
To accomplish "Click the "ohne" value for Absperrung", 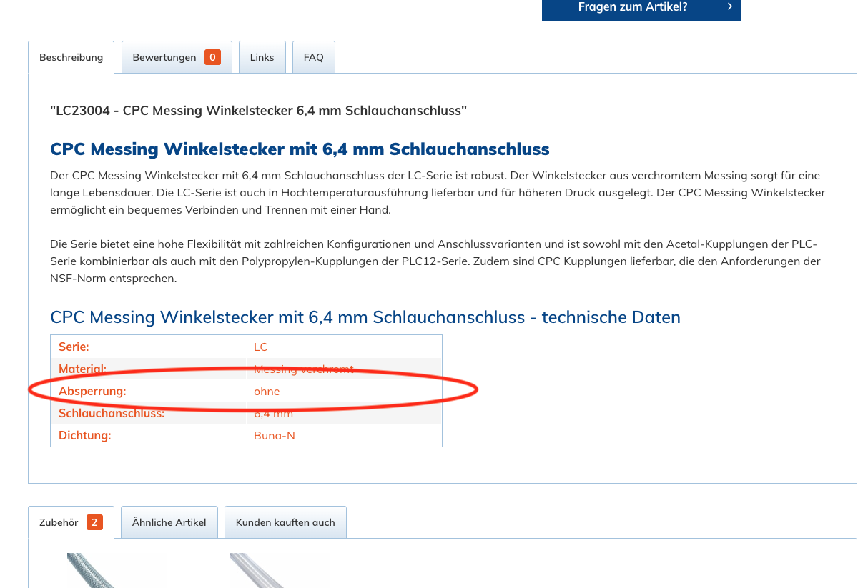I will tap(267, 391).
